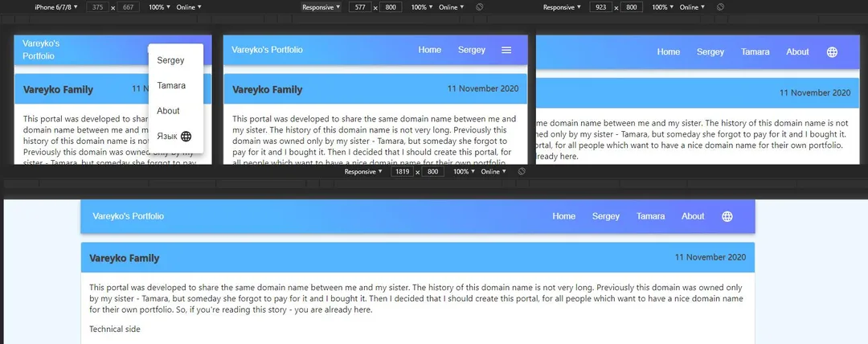The image size is (868, 344).
Task: Edit the 1819 width field
Action: 403,172
